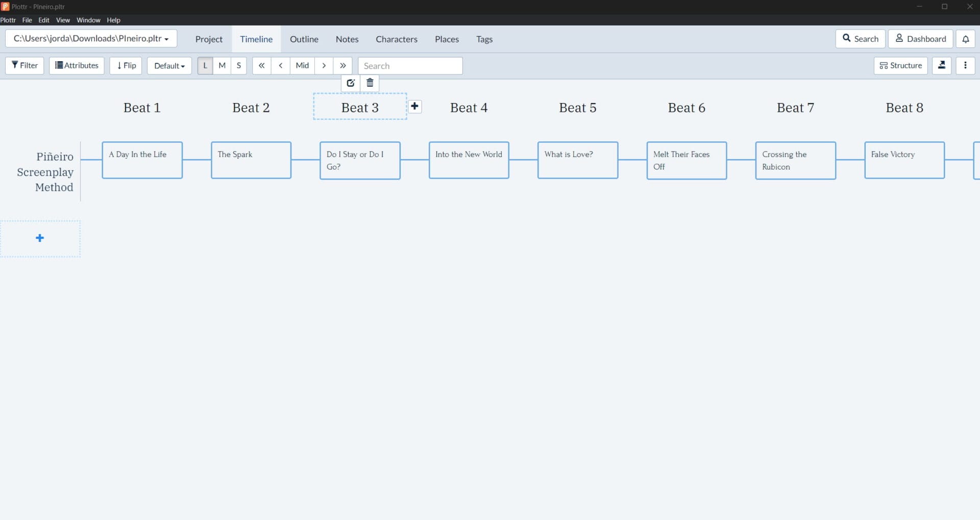Edit Beat 3 using the pencil icon
Viewport: 980px width, 520px height.
[x=351, y=83]
